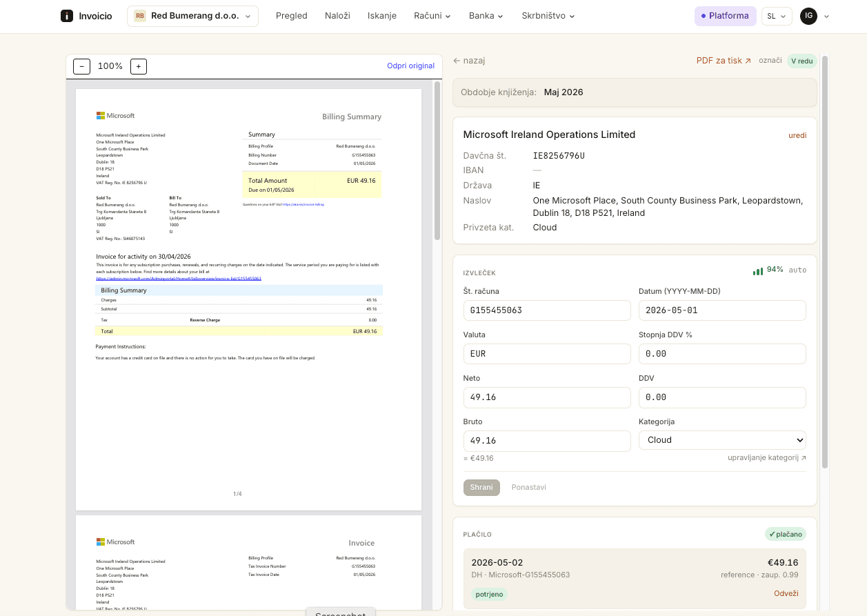Zoom out the document with minus button
Screen dimensions: 867x616
click(x=82, y=66)
